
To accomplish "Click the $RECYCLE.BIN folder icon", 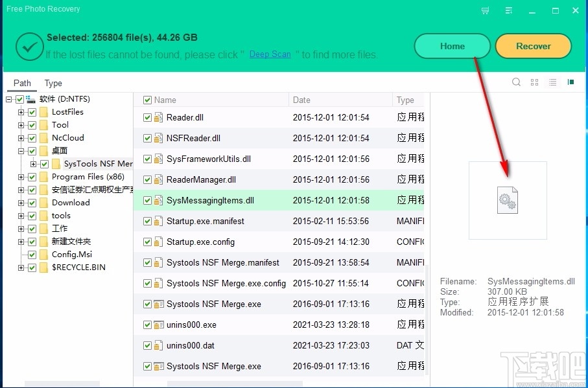I will (x=44, y=268).
